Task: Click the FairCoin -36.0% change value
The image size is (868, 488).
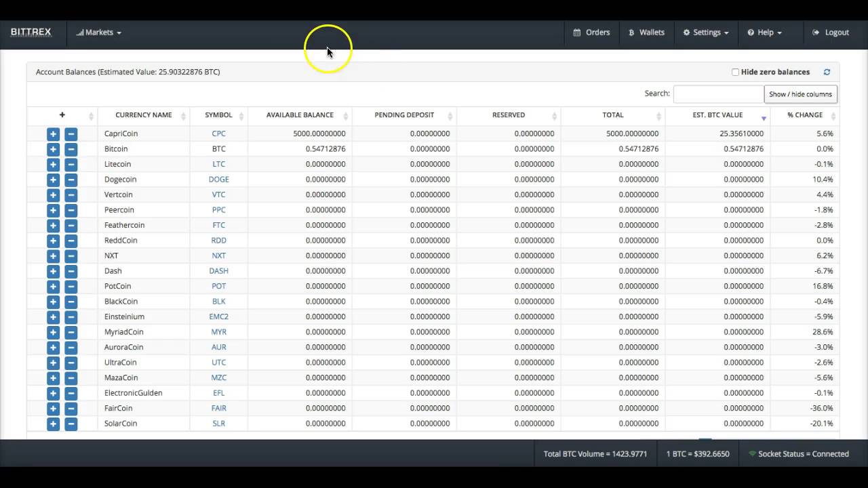Action: tap(821, 408)
